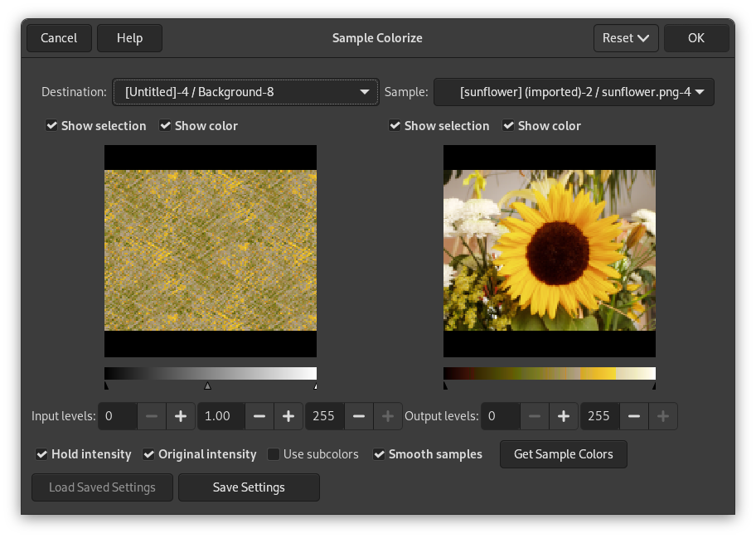
Task: Uncheck Show selection for the destination preview
Action: click(51, 125)
